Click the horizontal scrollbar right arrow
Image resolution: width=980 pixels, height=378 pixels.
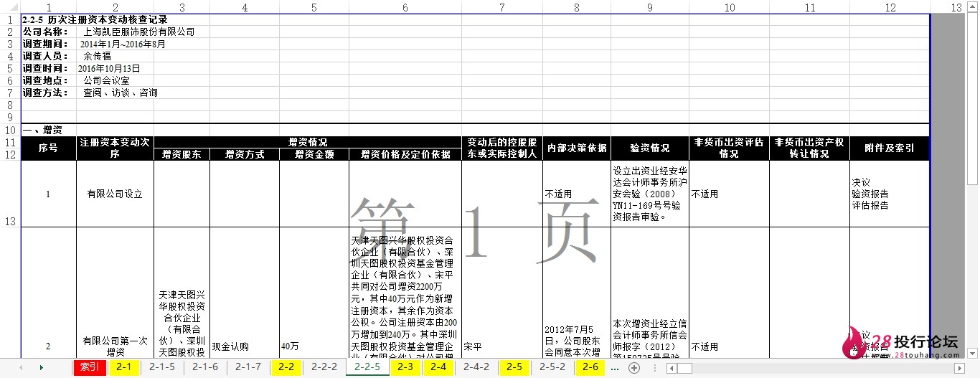(x=961, y=368)
